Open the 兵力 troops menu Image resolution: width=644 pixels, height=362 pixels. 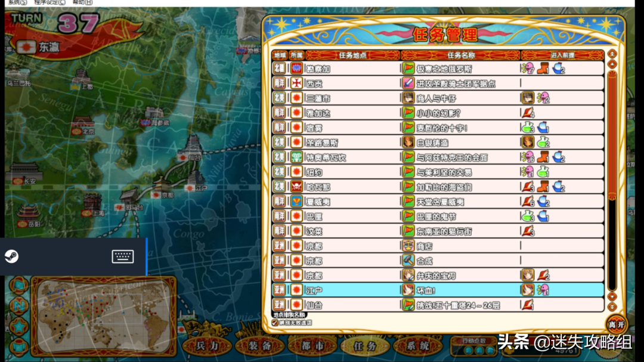pyautogui.click(x=207, y=346)
